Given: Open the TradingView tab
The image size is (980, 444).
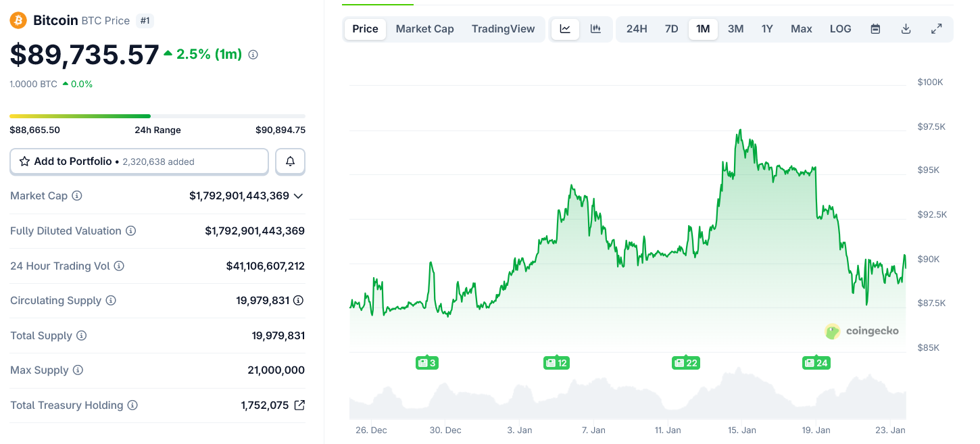Looking at the screenshot, I should tap(503, 28).
